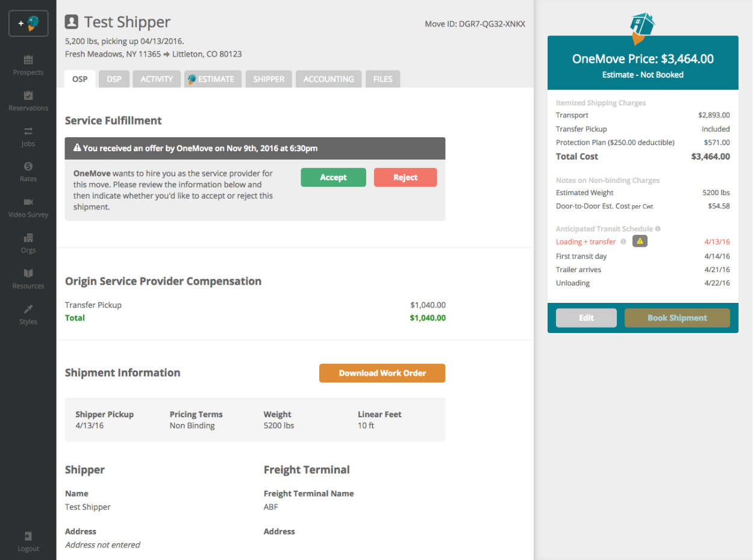Click the info icon beside Loading + transfer
This screenshot has width=753, height=560.
click(623, 241)
